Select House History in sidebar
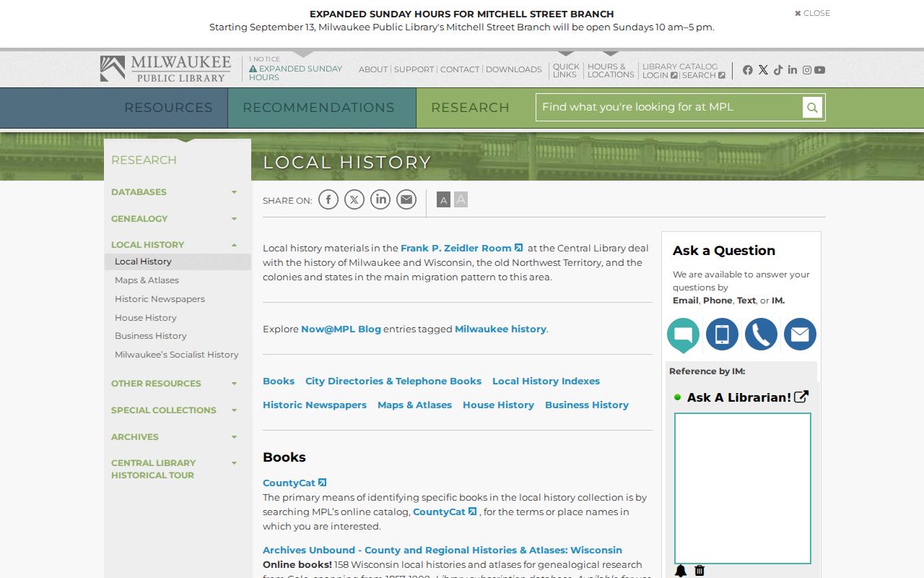The width and height of the screenshot is (924, 578). click(146, 318)
